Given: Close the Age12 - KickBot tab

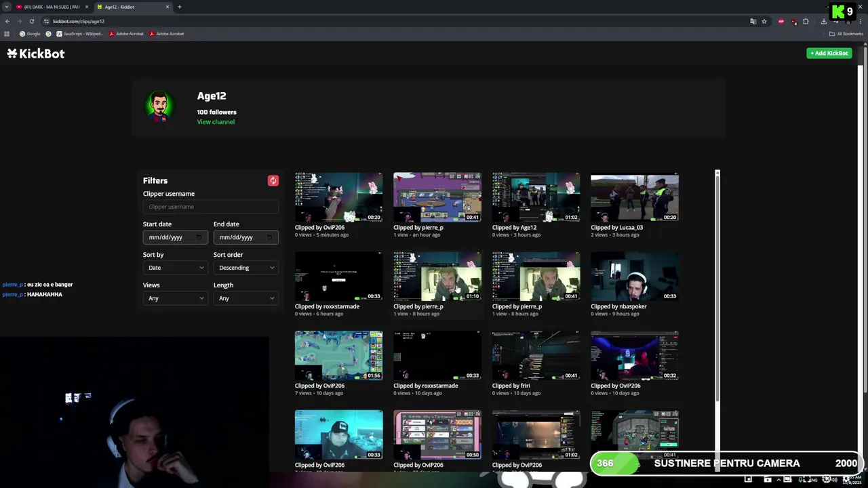Looking at the screenshot, I should coord(167,7).
